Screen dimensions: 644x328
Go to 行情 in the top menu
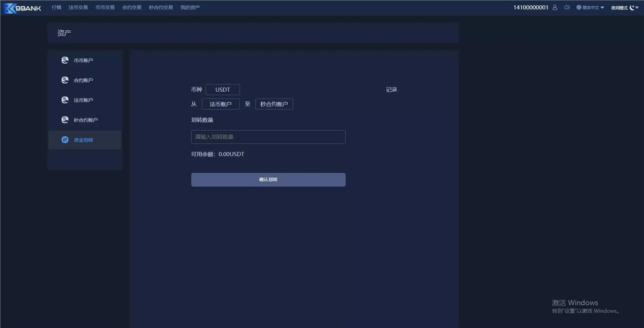pos(57,8)
